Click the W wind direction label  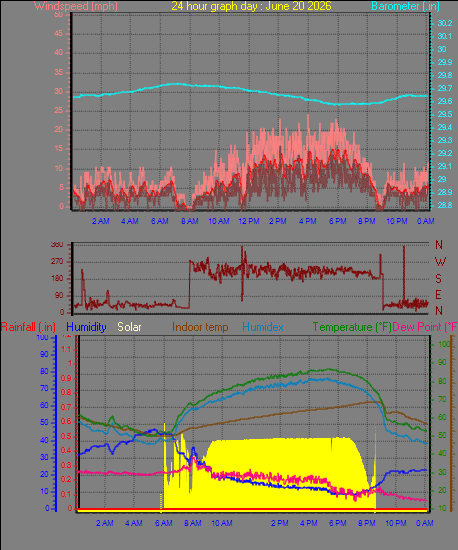tap(440, 262)
